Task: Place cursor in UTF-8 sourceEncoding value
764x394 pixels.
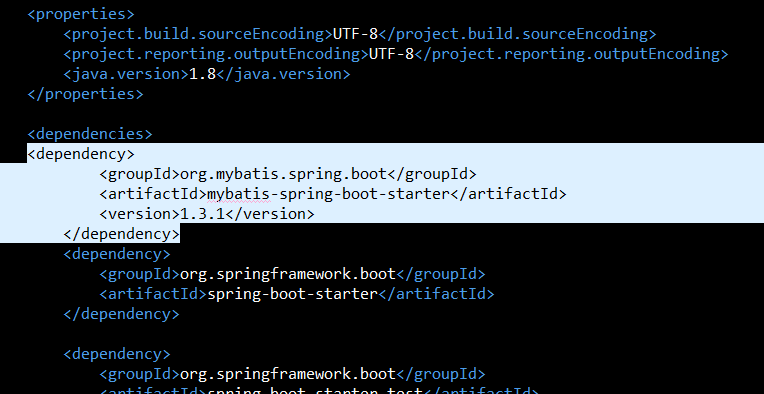Action: click(355, 34)
